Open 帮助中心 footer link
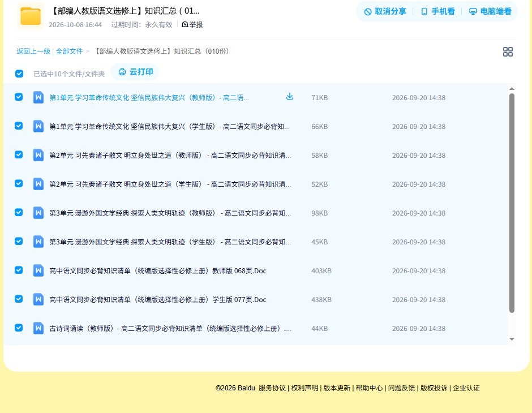The height and width of the screenshot is (413, 532). coord(369,388)
